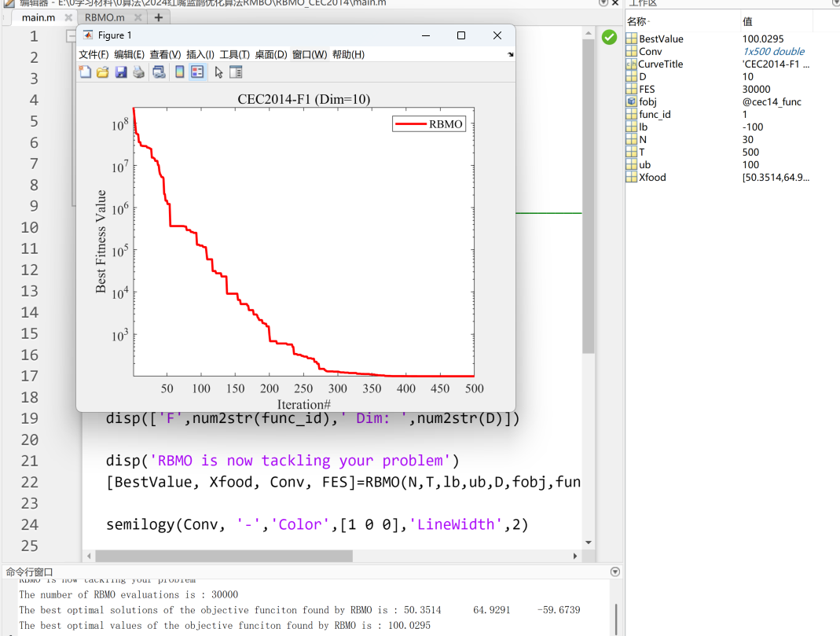The image size is (840, 636).
Task: Maximize the Figure 1 window
Action: pos(461,35)
